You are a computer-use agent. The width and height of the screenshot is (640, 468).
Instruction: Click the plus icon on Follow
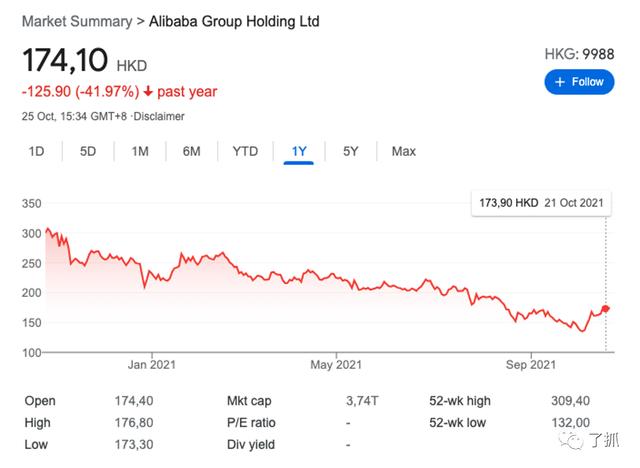560,82
